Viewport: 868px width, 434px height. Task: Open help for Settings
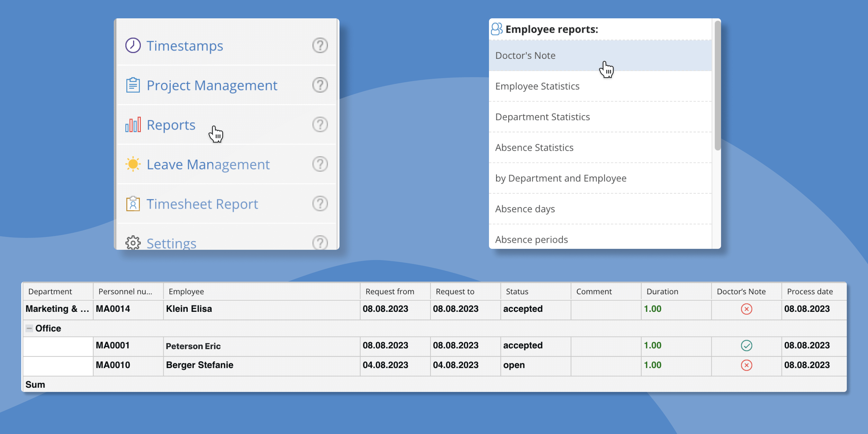coord(320,243)
